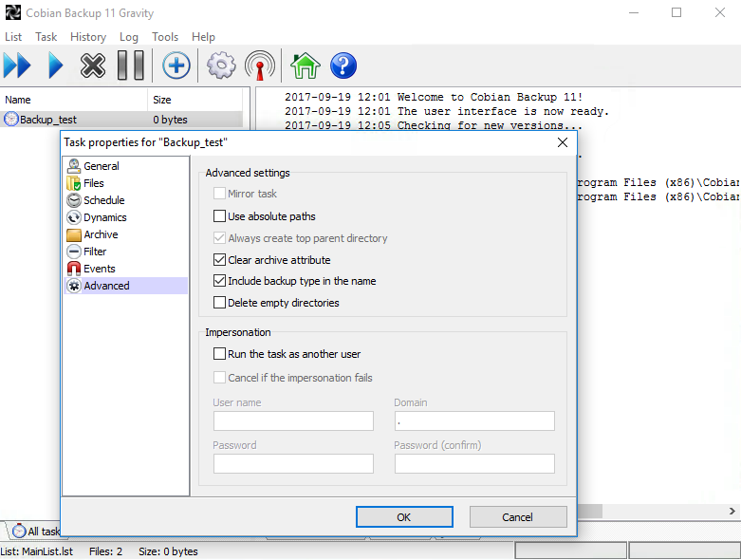The width and height of the screenshot is (741, 560).
Task: Enable Delete empty directories
Action: pyautogui.click(x=219, y=303)
